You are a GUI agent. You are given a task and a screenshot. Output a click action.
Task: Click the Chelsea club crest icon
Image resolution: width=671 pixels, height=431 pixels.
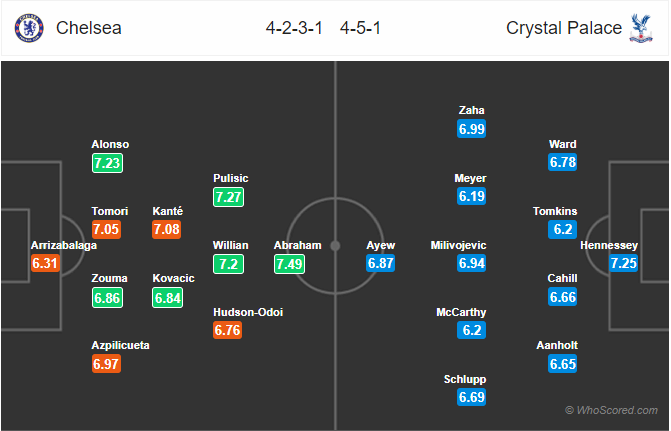pyautogui.click(x=29, y=28)
